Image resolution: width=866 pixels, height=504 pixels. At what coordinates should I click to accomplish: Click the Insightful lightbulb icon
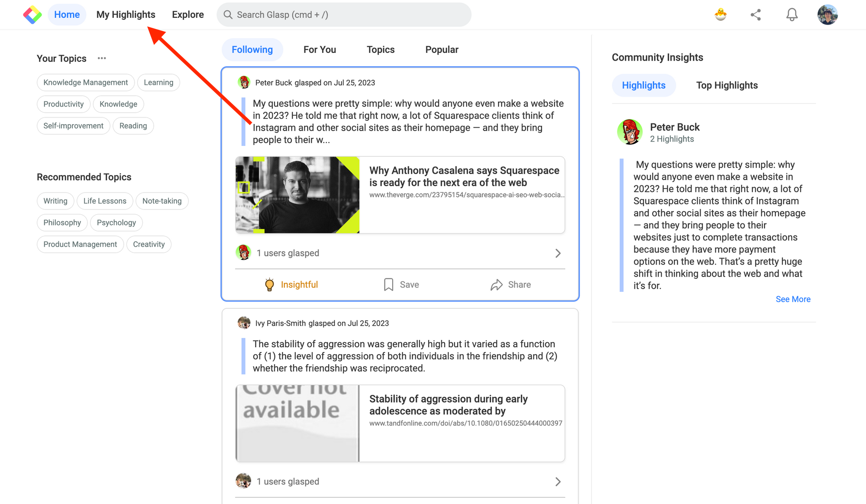click(269, 284)
